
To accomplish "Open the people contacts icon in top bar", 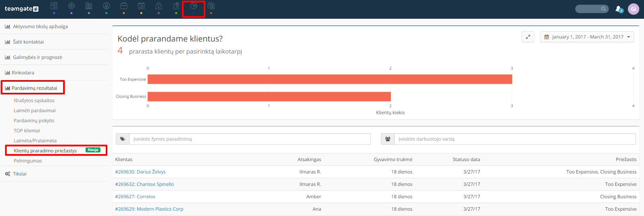I will pos(106,6).
